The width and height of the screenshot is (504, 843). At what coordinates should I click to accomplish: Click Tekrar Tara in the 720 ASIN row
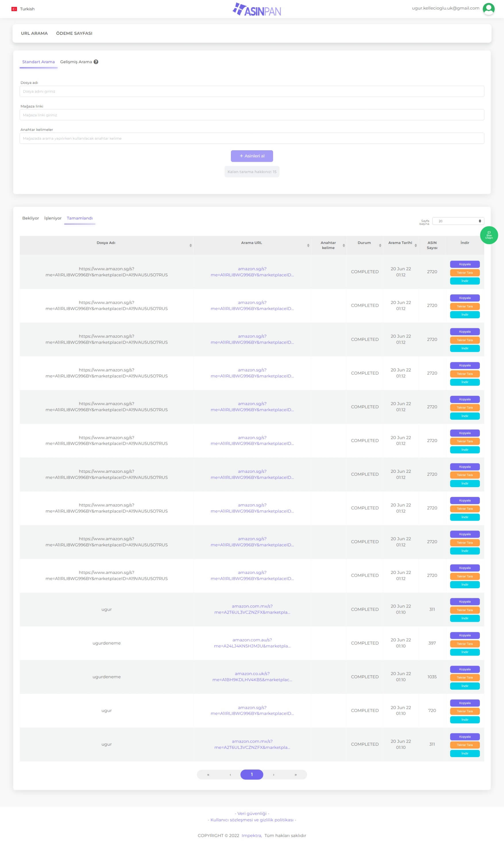click(465, 711)
